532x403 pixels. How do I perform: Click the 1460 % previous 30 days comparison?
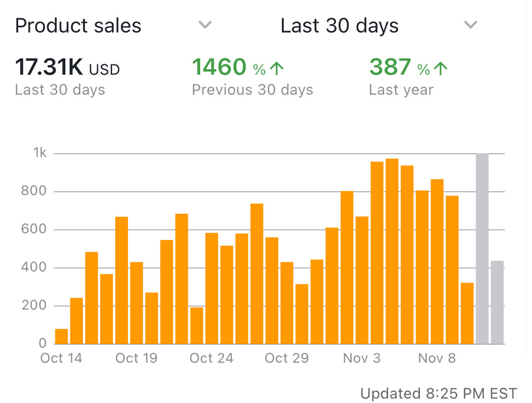tap(229, 68)
